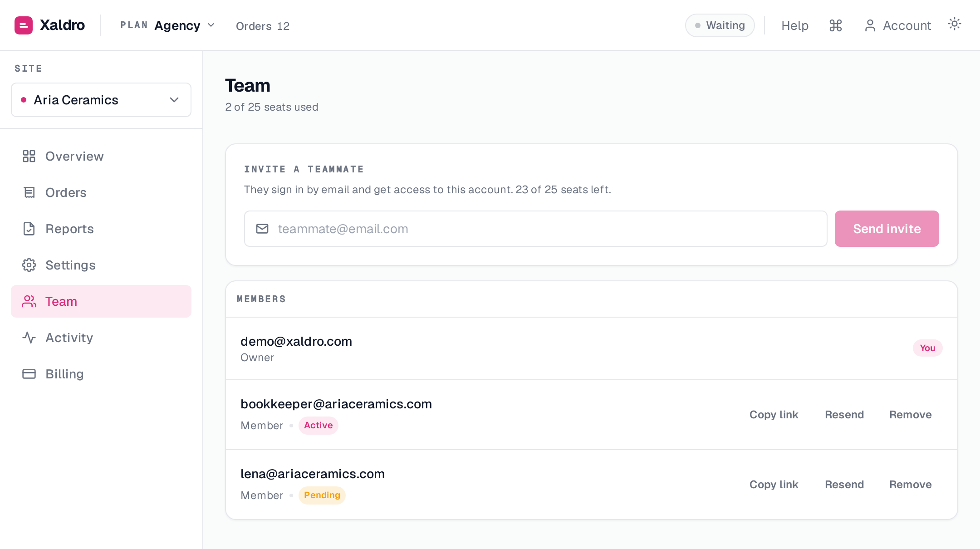Remove lena@ariaceramics.com from team

pos(911,485)
